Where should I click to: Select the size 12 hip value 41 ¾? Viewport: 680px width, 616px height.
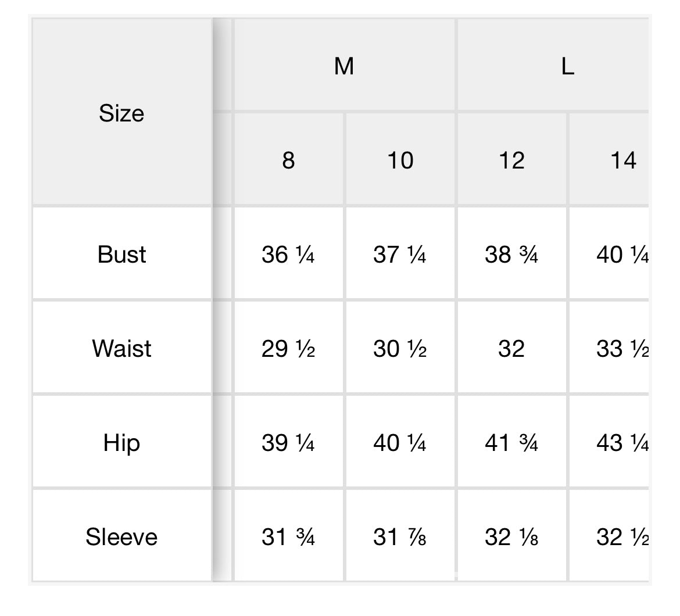click(511, 443)
